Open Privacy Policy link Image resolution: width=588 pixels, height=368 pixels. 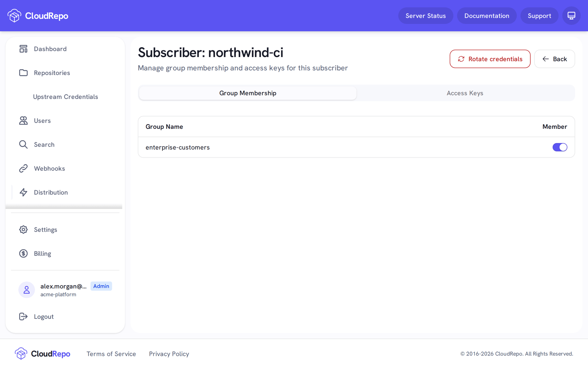[x=169, y=354]
